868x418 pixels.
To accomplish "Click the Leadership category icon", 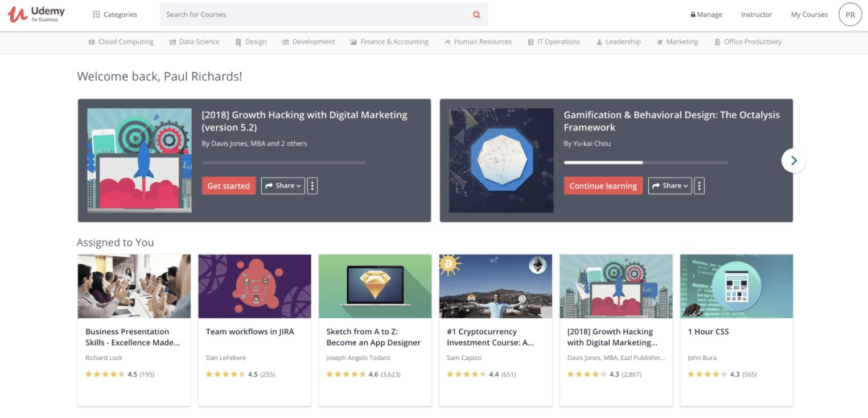I will tap(599, 42).
